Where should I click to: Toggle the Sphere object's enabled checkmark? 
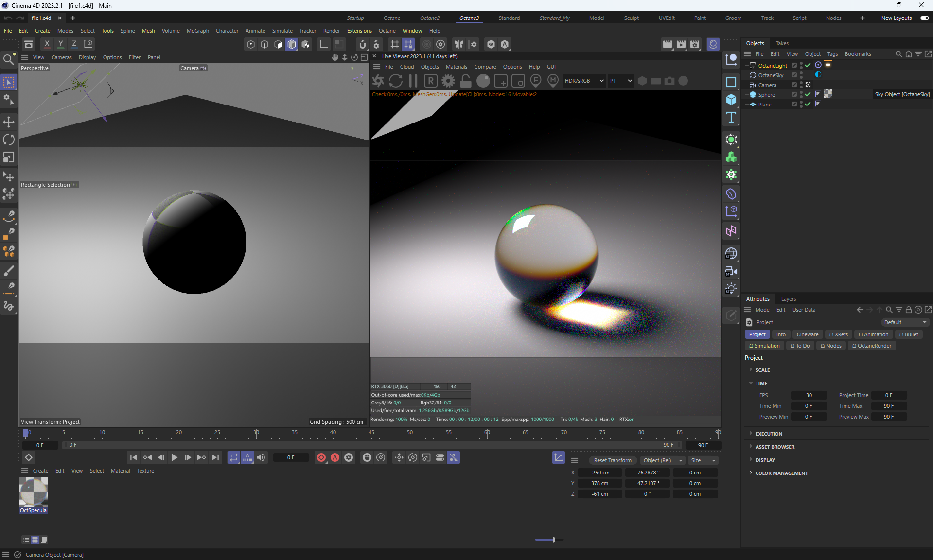[808, 94]
